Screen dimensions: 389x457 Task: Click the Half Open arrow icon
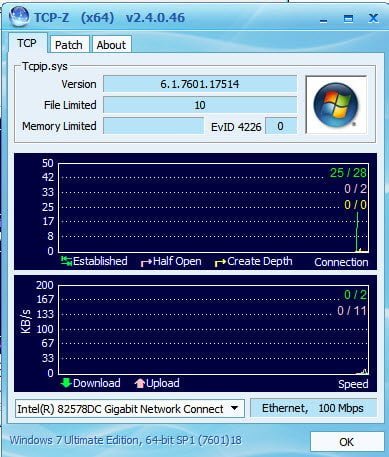pyautogui.click(x=146, y=263)
